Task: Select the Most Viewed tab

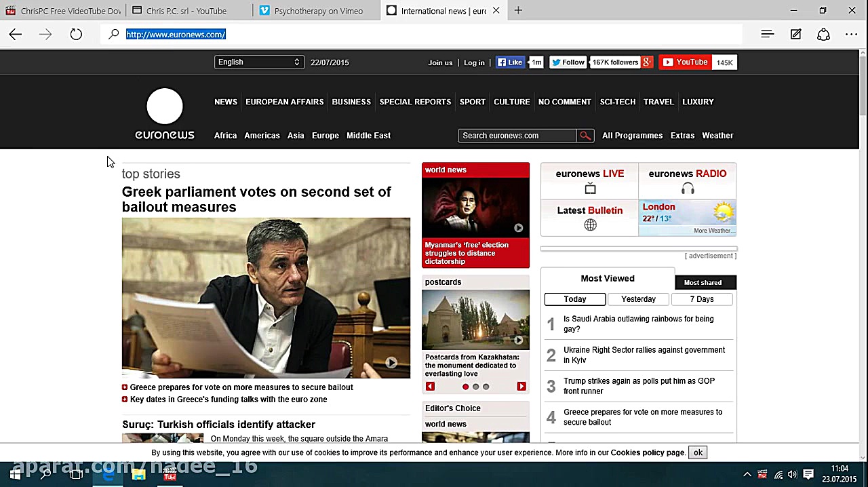Action: tap(608, 279)
